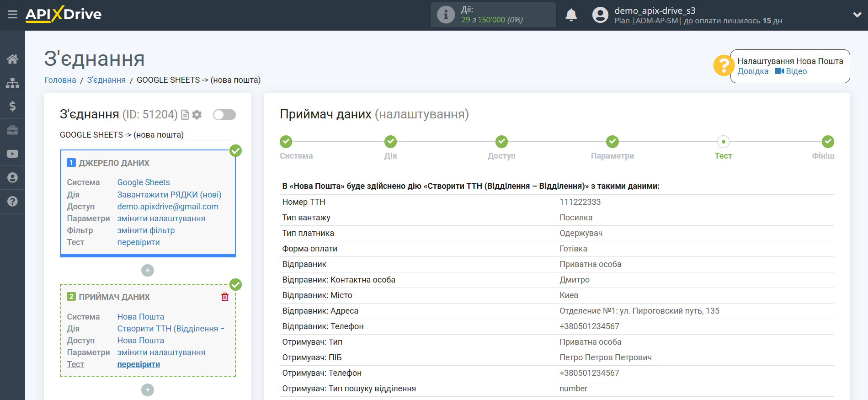This screenshot has height=400, width=868.
Task: Open the Довідка help link
Action: coord(753,71)
